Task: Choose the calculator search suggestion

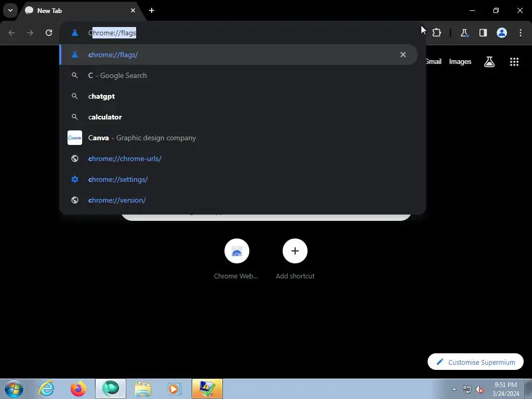Action: 238,117
